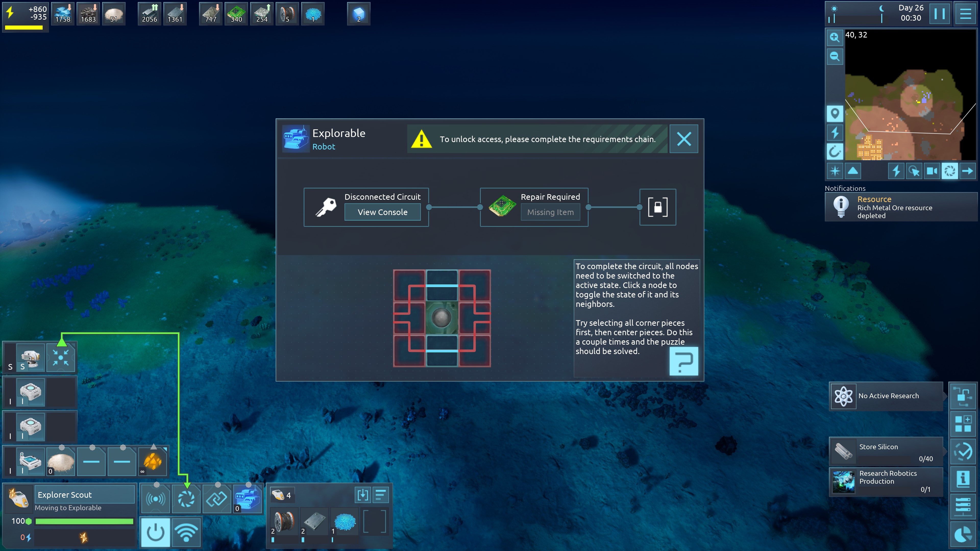Toggle the wifi transmit button
The width and height of the screenshot is (980, 551).
(186, 532)
